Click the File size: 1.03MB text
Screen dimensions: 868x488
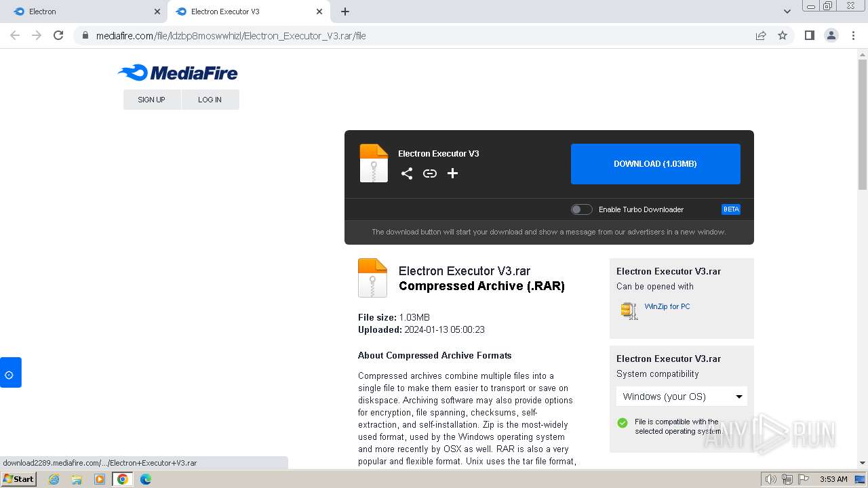(x=394, y=317)
